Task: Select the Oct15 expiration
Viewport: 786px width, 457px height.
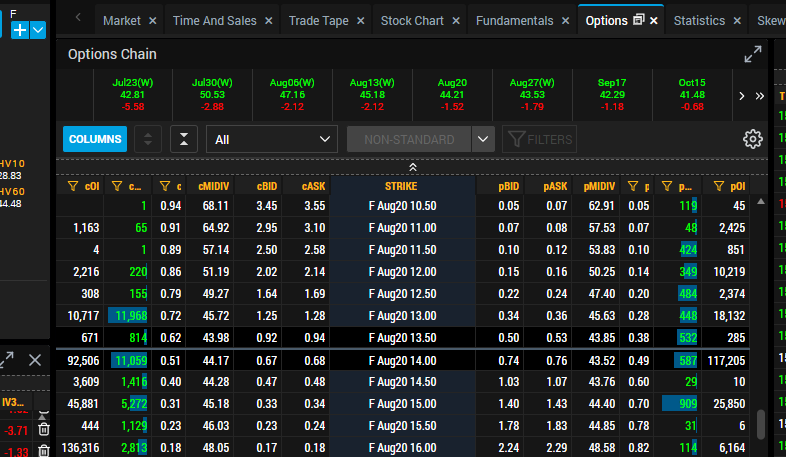Action: [692, 95]
